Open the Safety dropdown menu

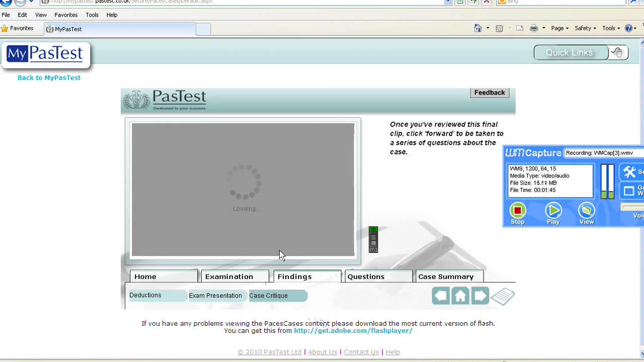pos(585,28)
